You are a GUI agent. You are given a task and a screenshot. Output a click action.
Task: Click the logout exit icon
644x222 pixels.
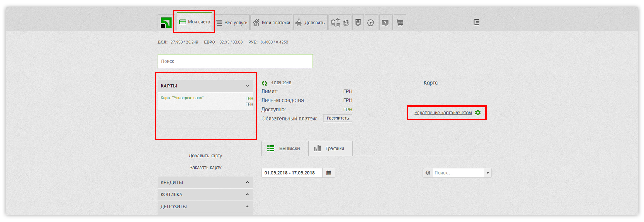tap(476, 22)
